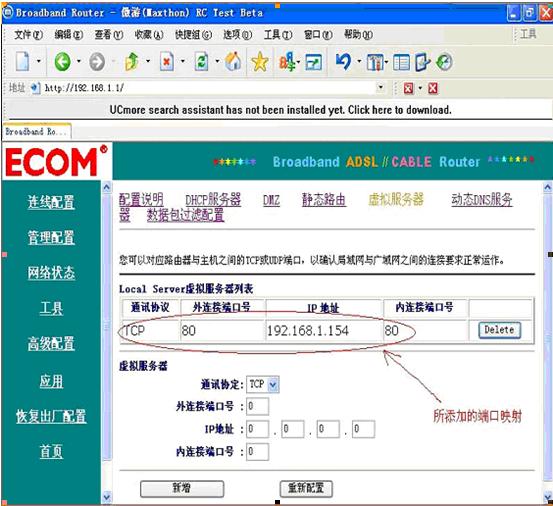Viewport: 553px width, 506px height.
Task: Click the 重新配置 button
Action: coord(306,488)
